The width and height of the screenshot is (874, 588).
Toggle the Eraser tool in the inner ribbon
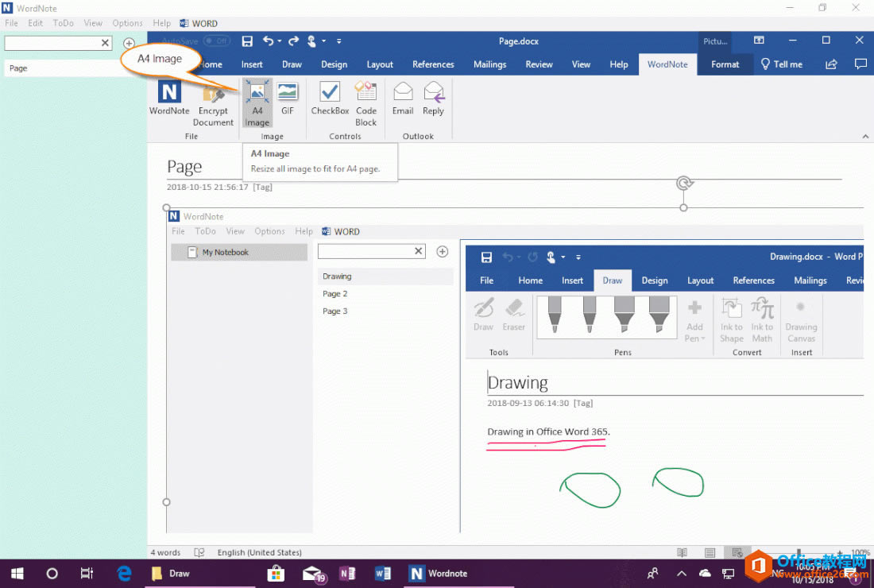(514, 316)
